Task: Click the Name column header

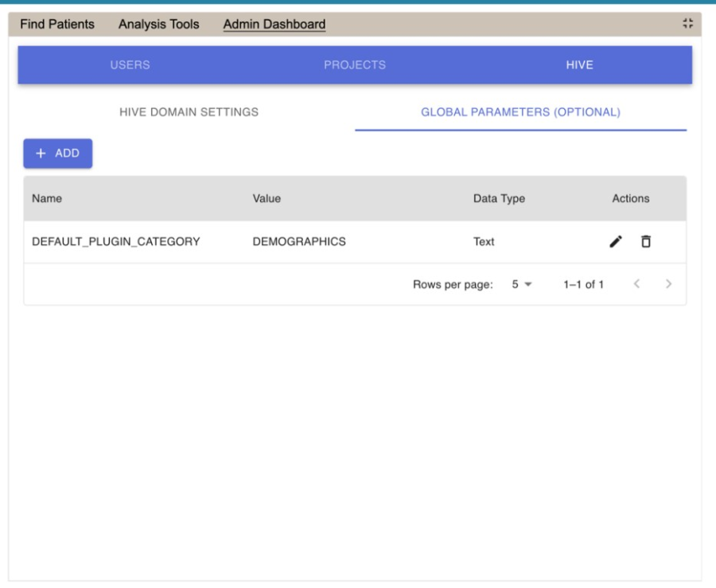Action: (x=47, y=199)
